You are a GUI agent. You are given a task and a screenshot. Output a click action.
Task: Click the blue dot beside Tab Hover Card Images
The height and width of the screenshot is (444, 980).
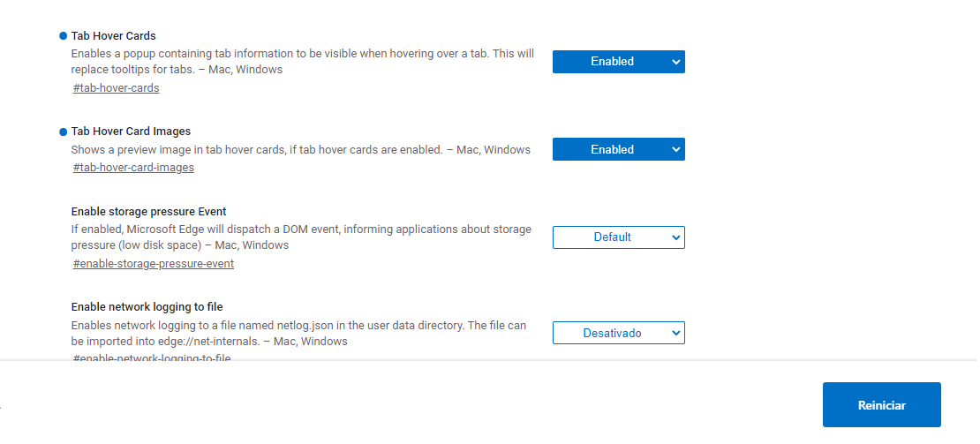(63, 132)
